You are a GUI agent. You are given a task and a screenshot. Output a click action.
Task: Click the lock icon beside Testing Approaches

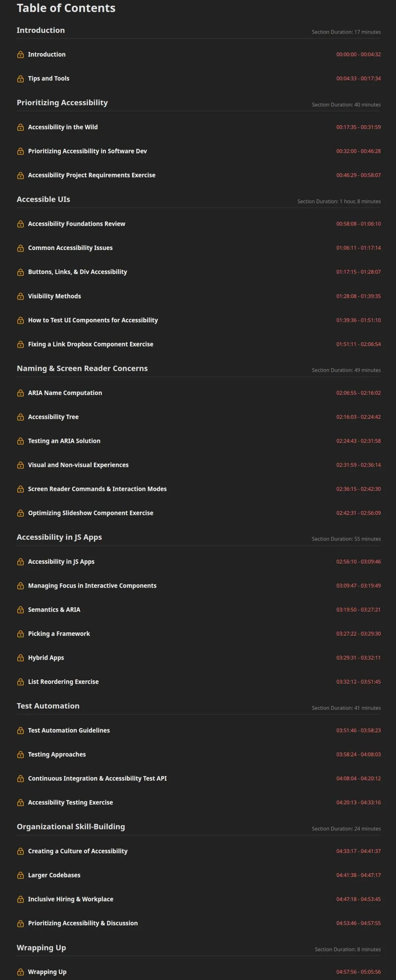20,755
